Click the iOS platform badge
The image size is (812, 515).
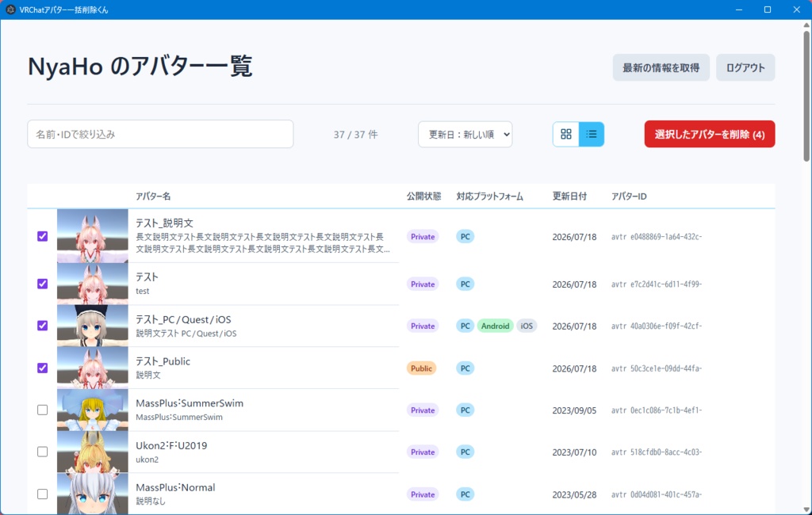[x=527, y=326]
